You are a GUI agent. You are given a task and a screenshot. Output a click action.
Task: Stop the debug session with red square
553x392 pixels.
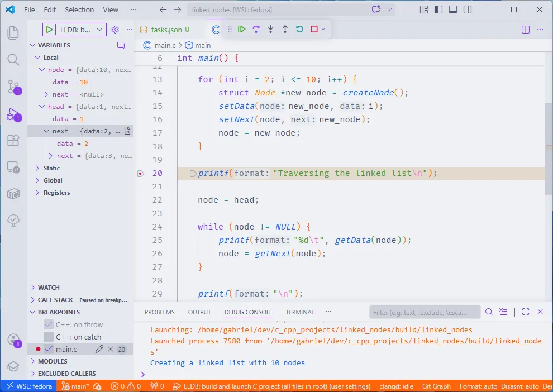pyautogui.click(x=314, y=29)
